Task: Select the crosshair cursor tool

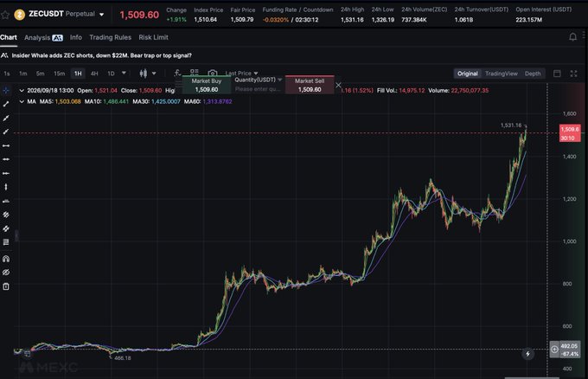Action: click(x=6, y=91)
